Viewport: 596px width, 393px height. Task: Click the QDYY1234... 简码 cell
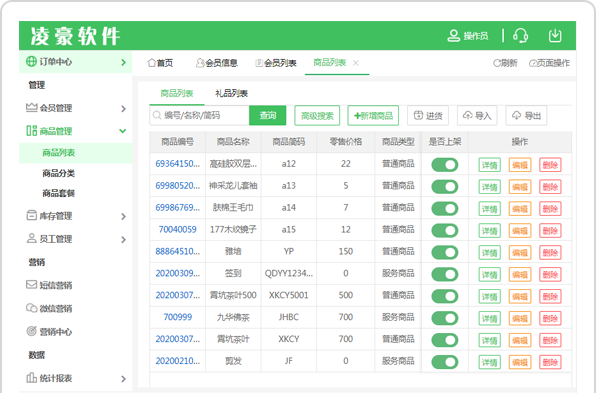click(x=289, y=273)
